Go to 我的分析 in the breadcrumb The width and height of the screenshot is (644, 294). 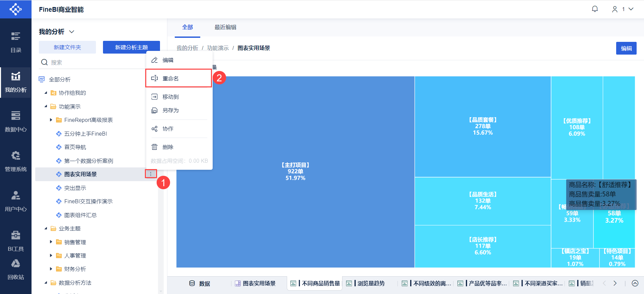click(187, 48)
